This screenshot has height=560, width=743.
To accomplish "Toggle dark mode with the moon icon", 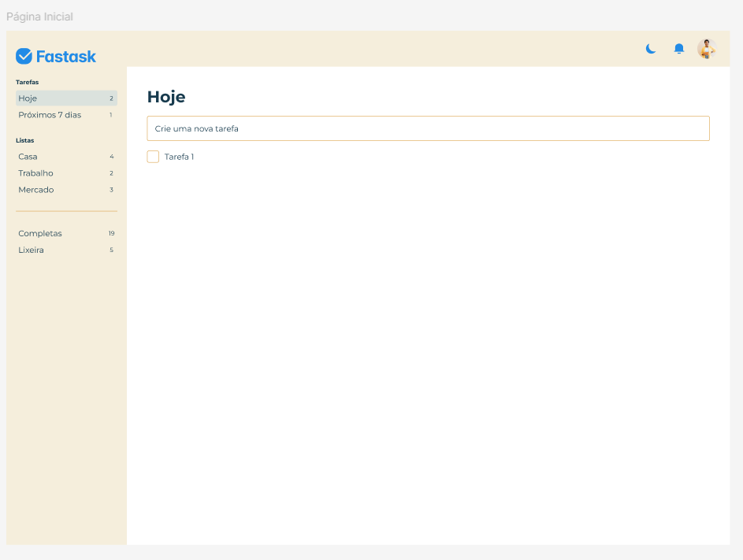I will [651, 49].
